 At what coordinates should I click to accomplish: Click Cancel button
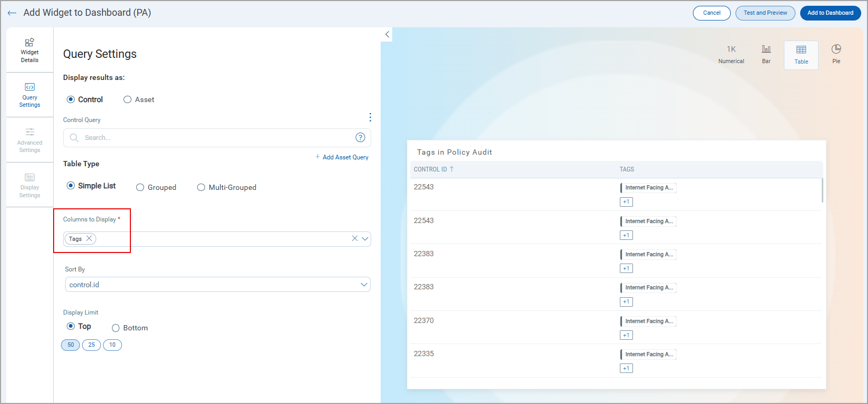[x=712, y=13]
